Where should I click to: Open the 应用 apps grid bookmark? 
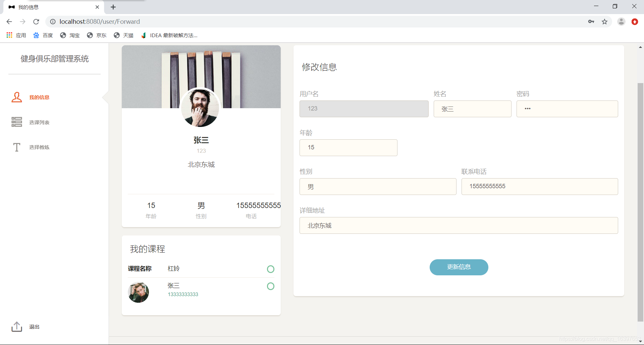16,35
